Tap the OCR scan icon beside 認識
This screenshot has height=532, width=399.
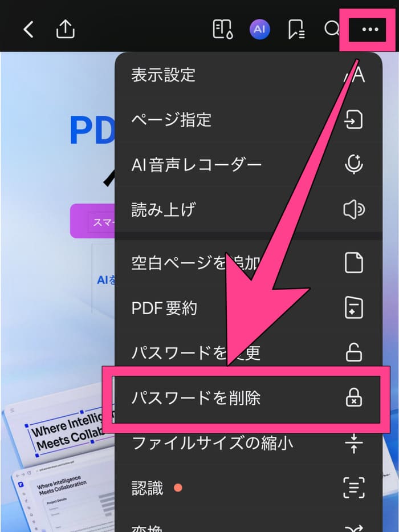(x=353, y=488)
